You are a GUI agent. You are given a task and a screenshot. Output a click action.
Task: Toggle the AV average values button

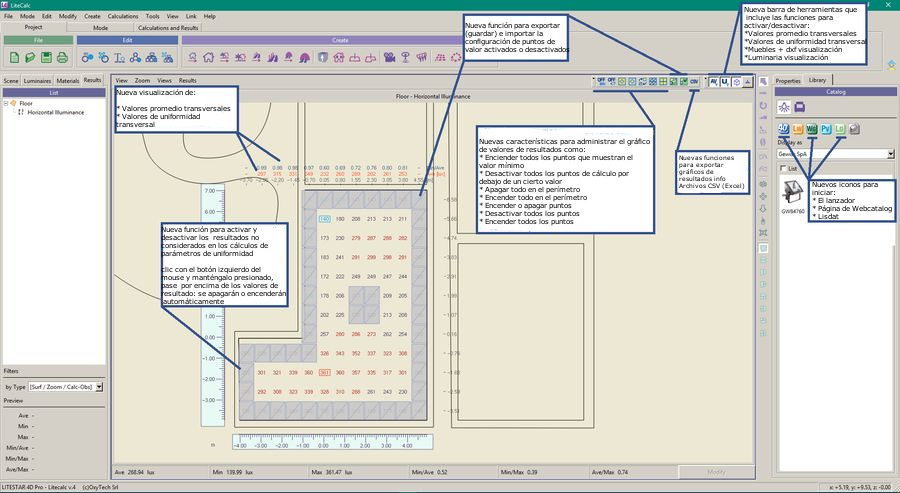712,80
